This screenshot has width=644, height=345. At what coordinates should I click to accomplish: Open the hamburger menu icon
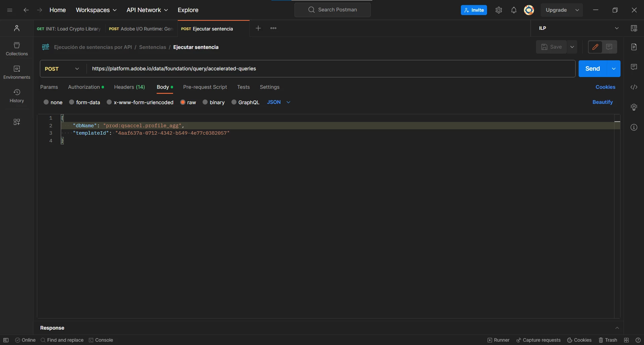coord(10,10)
